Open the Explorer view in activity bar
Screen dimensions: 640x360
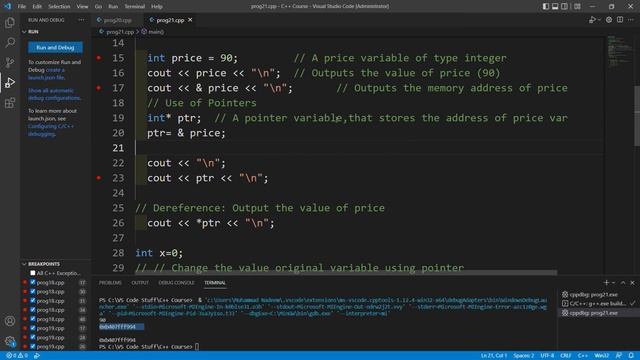(x=10, y=22)
